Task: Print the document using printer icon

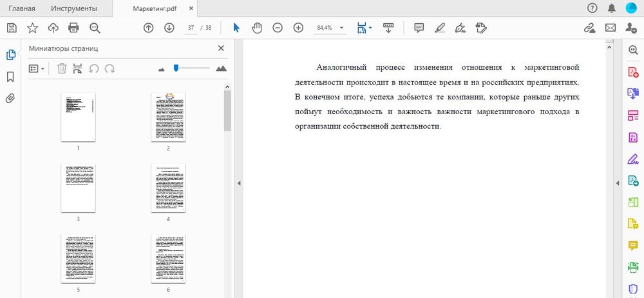Action: tap(73, 28)
